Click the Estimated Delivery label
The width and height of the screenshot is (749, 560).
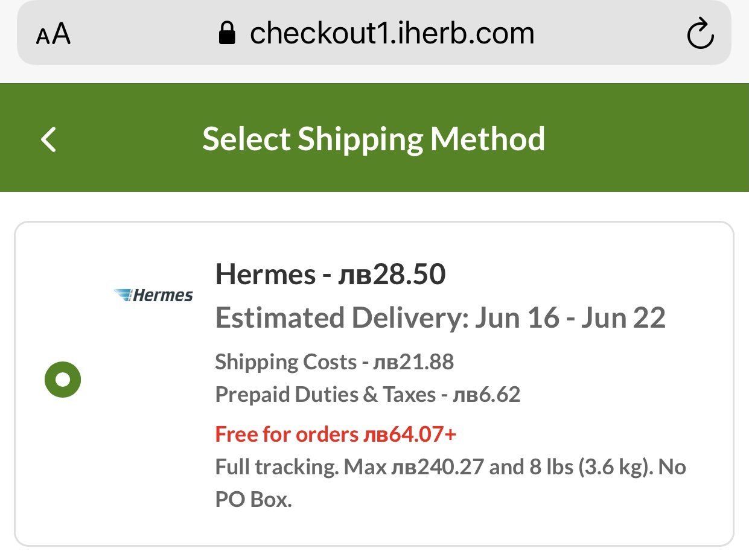(342, 317)
